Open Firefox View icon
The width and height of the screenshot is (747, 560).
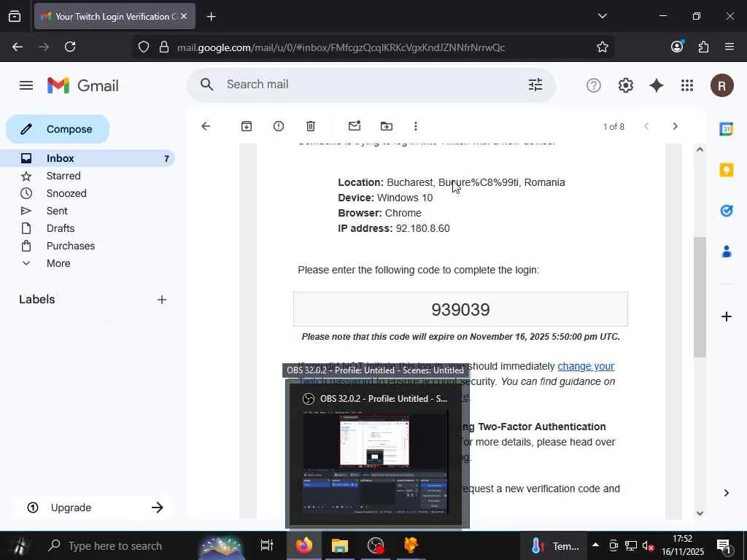point(15,16)
